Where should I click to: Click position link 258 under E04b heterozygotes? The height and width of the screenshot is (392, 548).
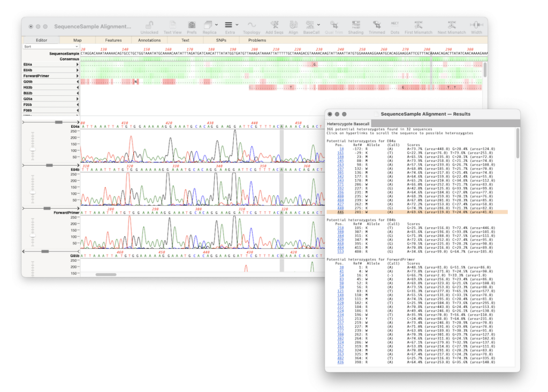340,227
